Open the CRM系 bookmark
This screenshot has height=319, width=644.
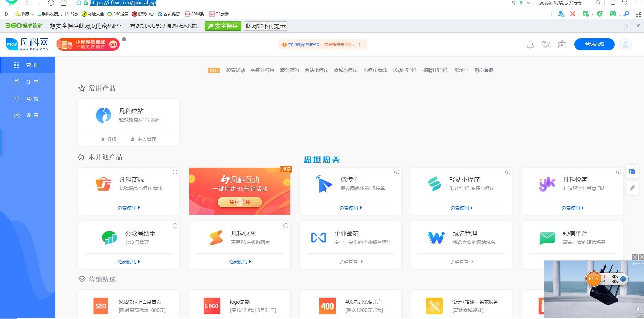click(x=194, y=14)
